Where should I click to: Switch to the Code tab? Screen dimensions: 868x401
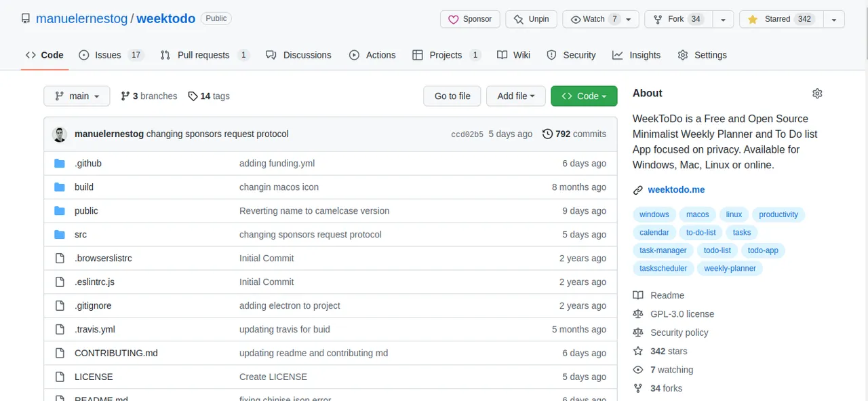[45, 55]
